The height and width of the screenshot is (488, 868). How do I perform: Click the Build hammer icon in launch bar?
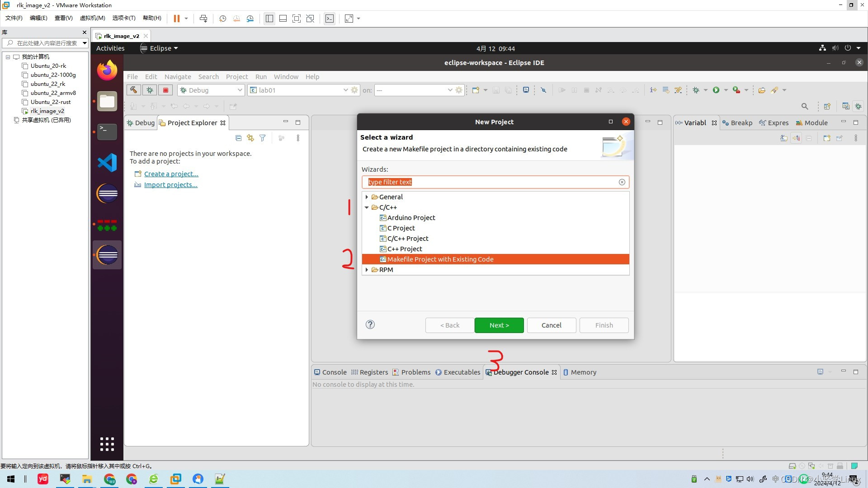tap(133, 90)
